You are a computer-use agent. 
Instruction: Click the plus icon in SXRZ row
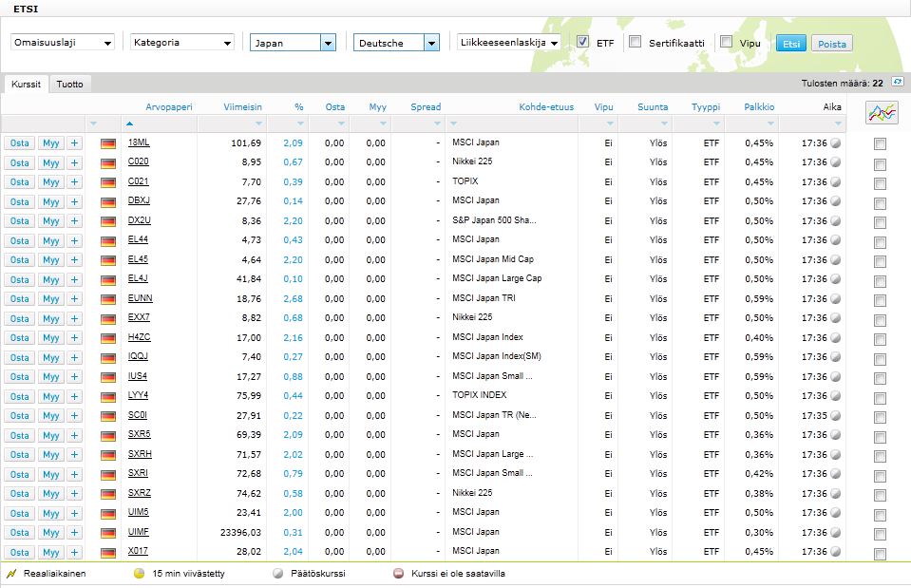click(74, 494)
